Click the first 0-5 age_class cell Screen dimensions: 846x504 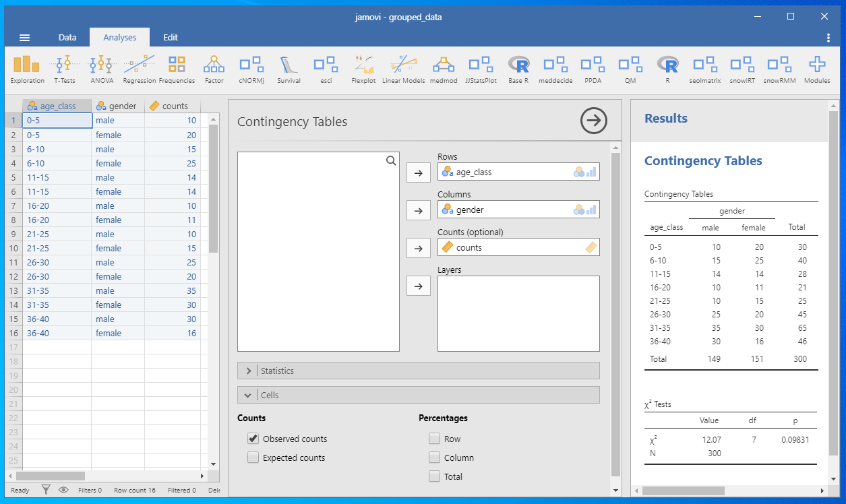coord(57,120)
